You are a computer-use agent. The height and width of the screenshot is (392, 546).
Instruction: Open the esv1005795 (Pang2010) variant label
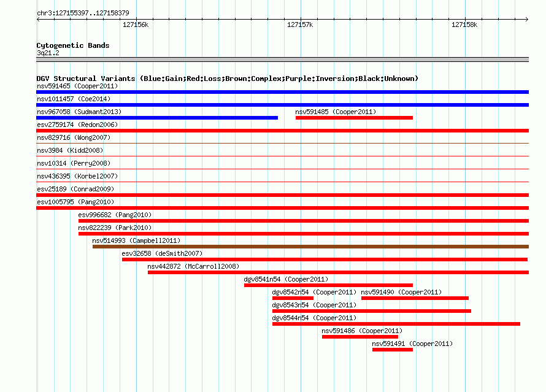pyautogui.click(x=75, y=202)
